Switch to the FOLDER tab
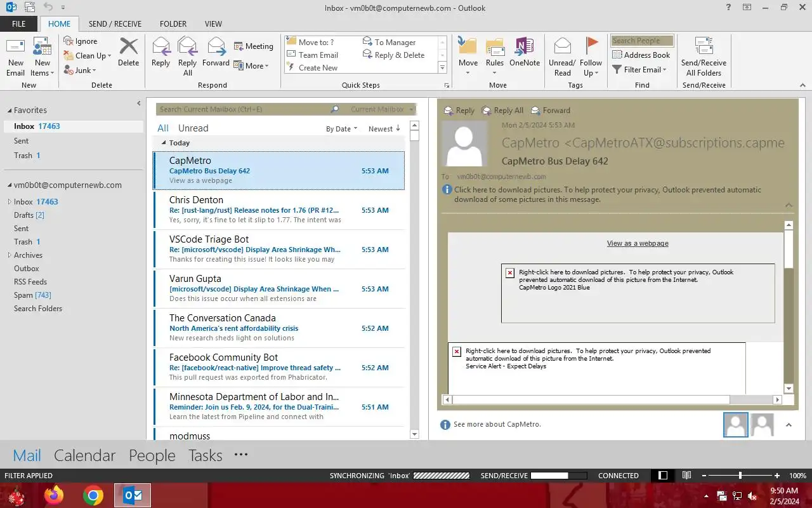Viewport: 812px width, 508px height. pos(173,23)
